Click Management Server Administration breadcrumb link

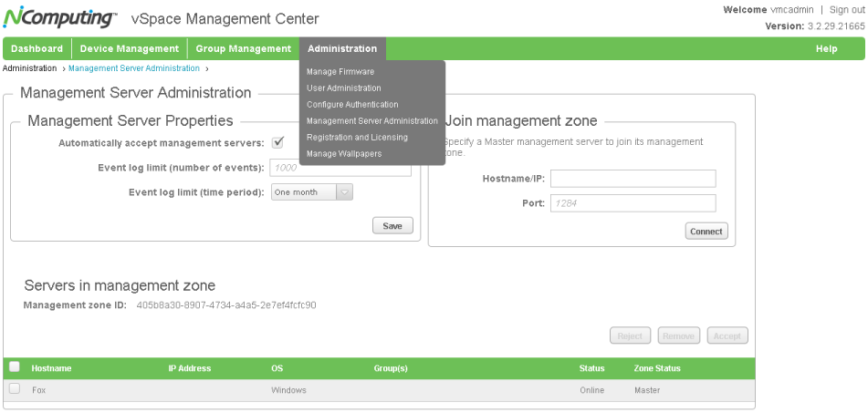point(134,68)
